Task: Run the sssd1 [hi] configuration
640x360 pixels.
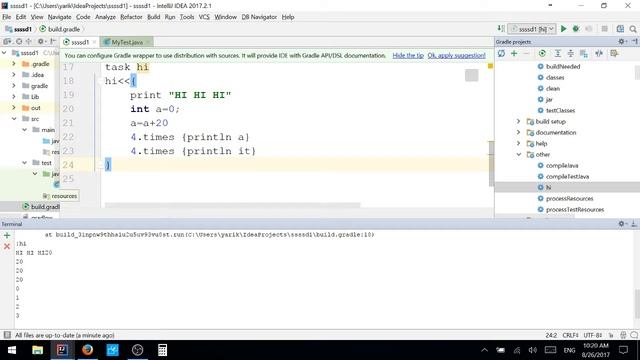Action: coord(564,29)
